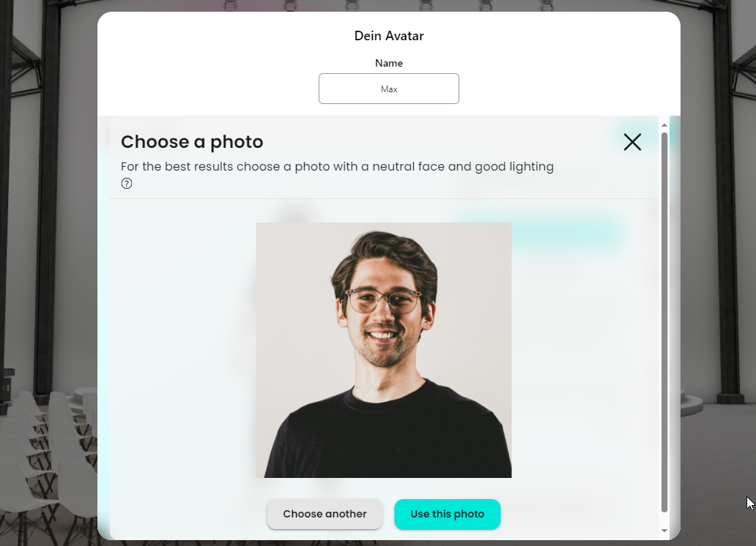
Task: Click the "Dein Avatar" title
Action: point(389,36)
